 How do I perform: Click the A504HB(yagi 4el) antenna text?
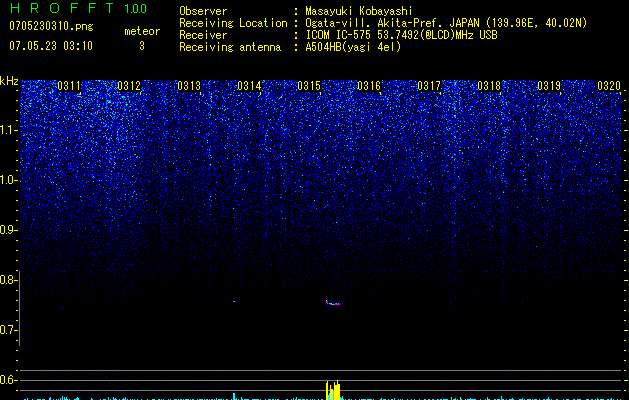click(353, 47)
